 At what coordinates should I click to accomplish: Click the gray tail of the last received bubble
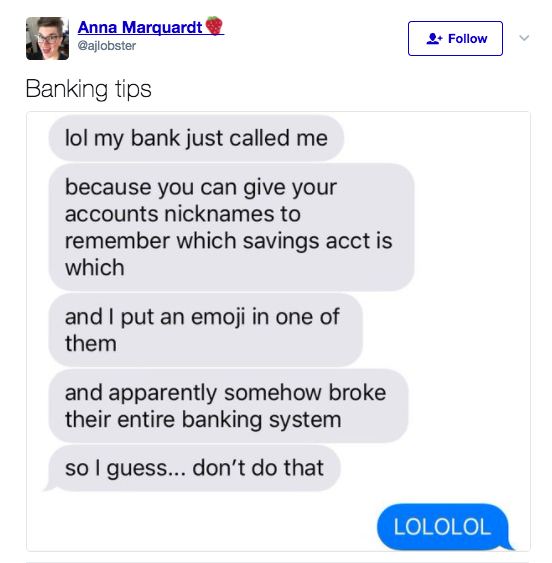[48, 487]
